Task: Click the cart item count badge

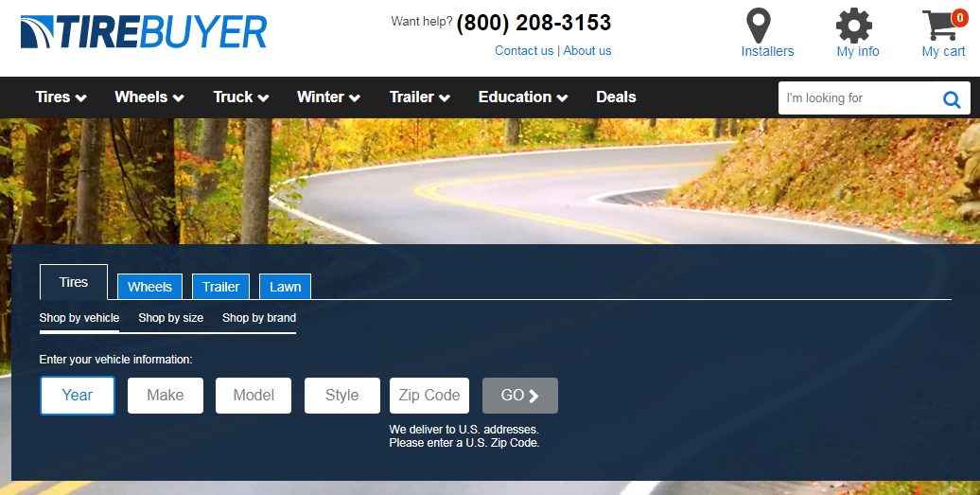Action: (960, 18)
